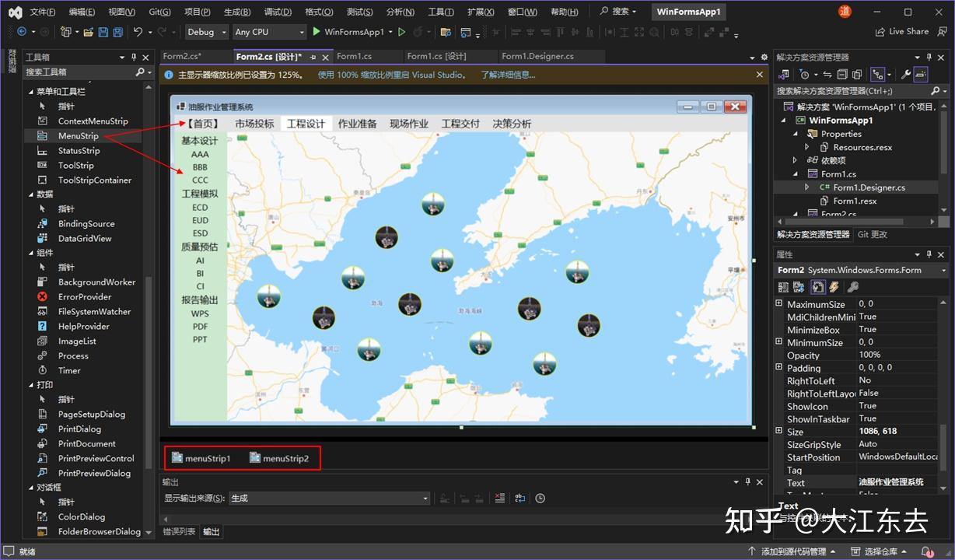The image size is (955, 560).
Task: Expand Form1.Designer.cs node in Solution Explorer
Action: click(x=807, y=187)
